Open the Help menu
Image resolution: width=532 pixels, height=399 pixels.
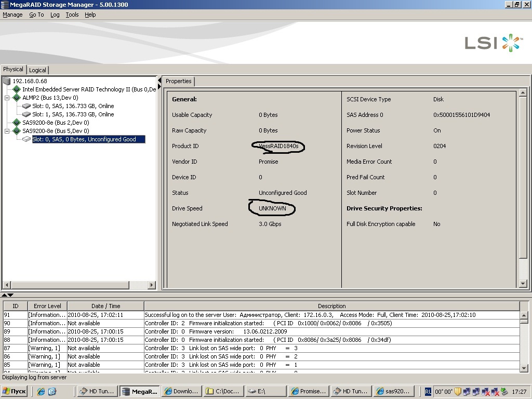pos(90,15)
